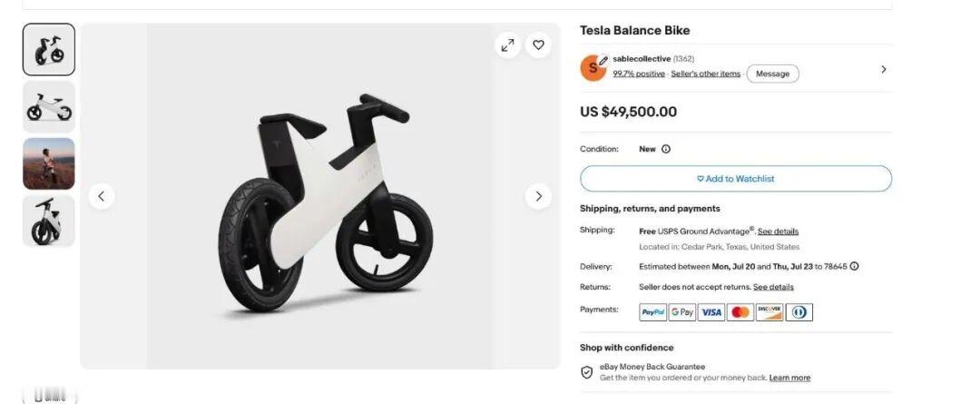980x404 pixels.
Task: Message the seller sablecollective
Action: pyautogui.click(x=772, y=74)
